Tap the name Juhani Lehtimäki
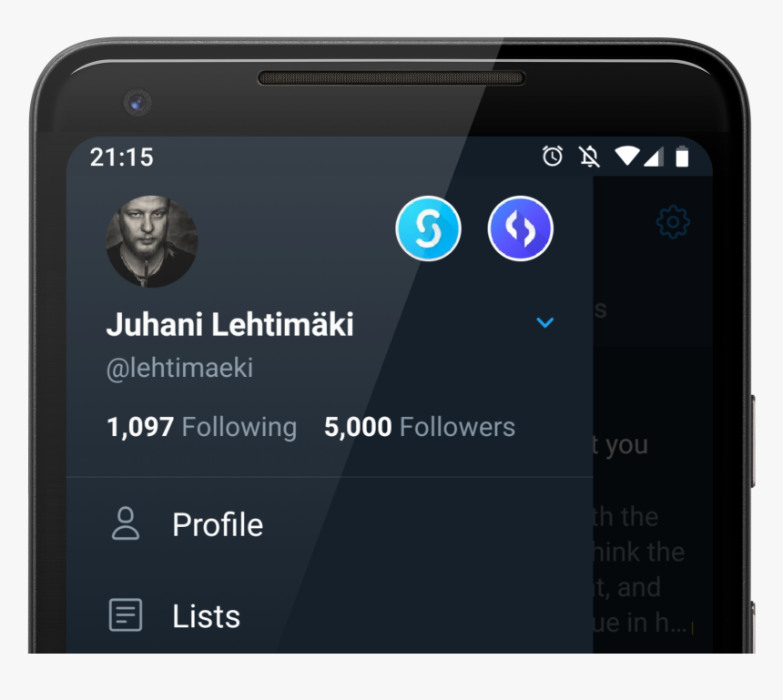The height and width of the screenshot is (700, 783). (x=229, y=324)
